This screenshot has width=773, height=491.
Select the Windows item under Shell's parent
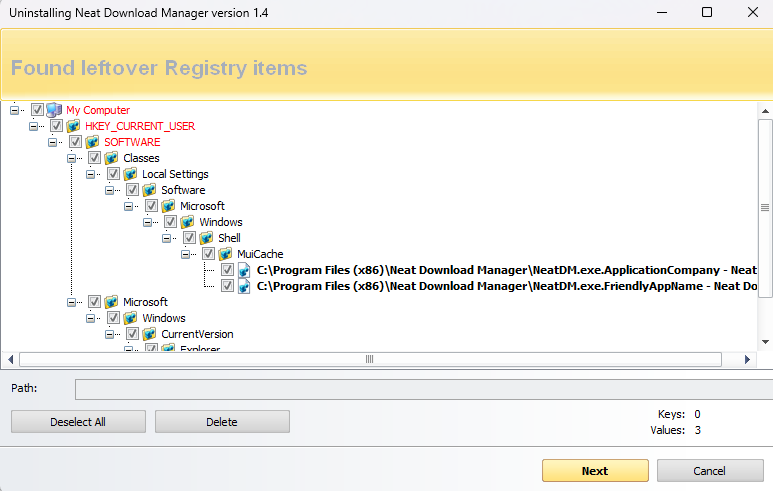[220, 222]
